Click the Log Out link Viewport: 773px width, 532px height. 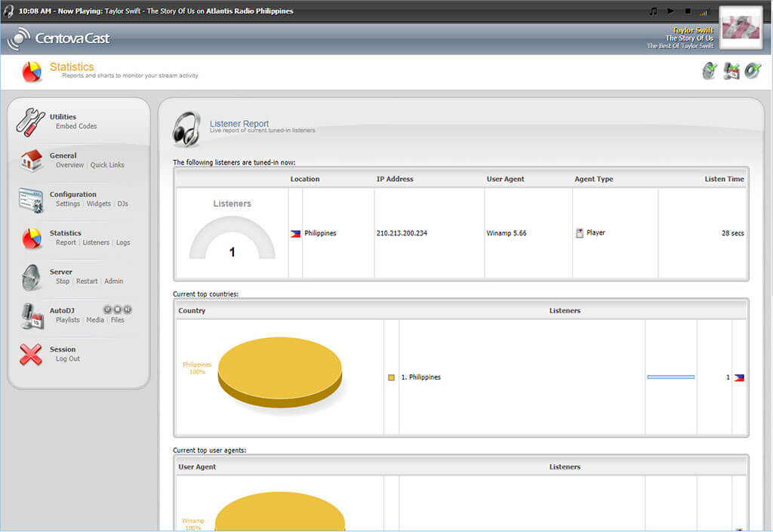pos(68,359)
